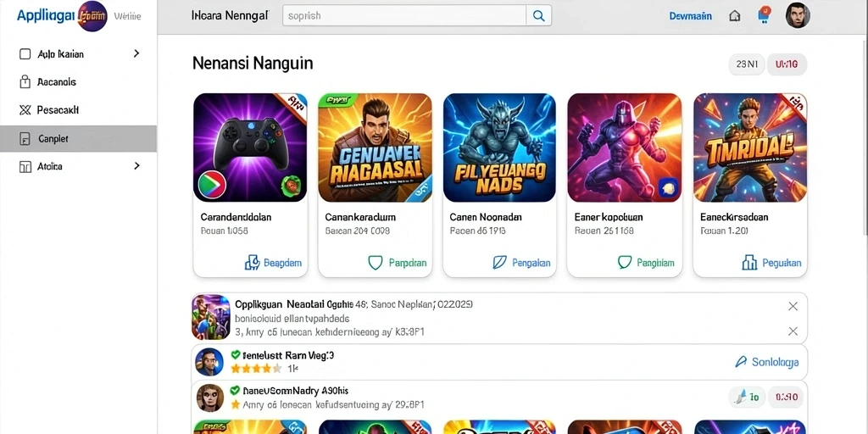Expand the Aulo Ikaian chevron

pyautogui.click(x=136, y=53)
